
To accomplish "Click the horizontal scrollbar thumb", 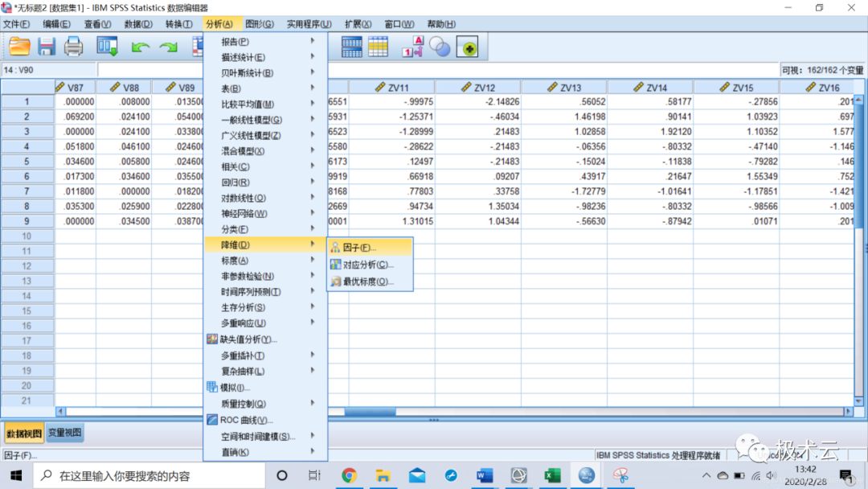I will click(x=371, y=412).
